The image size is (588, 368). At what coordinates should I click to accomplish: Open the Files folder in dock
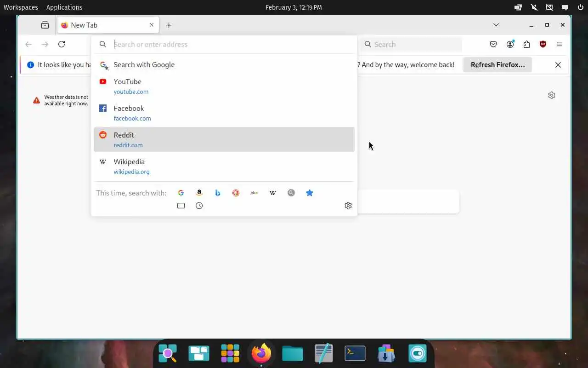(293, 353)
